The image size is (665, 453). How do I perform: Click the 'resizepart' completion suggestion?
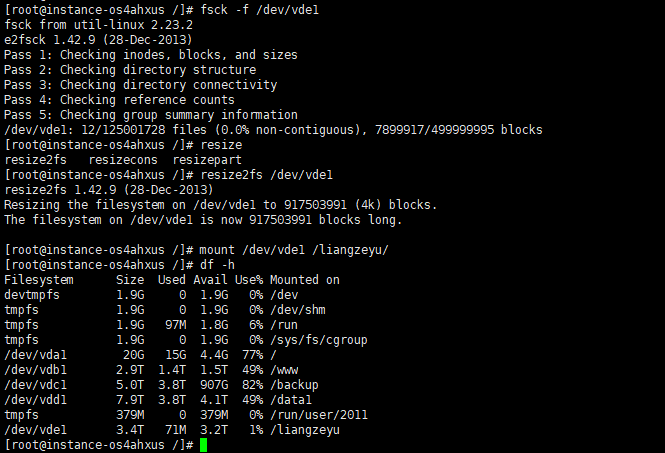coord(207,160)
